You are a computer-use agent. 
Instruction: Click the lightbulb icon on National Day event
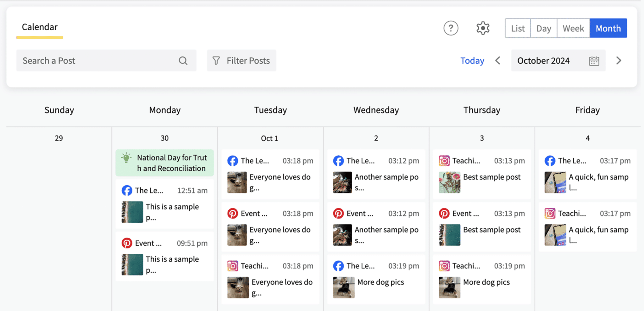[x=126, y=157]
